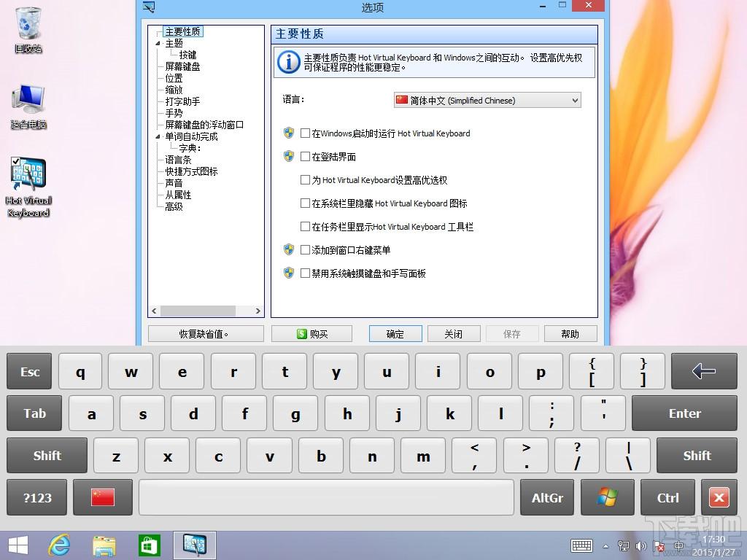Open the Windows Store taskbar icon
Viewport: 747px width, 560px height.
[x=149, y=545]
